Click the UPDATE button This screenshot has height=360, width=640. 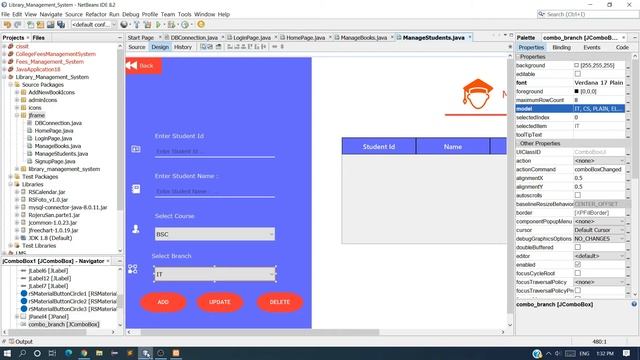tap(220, 302)
